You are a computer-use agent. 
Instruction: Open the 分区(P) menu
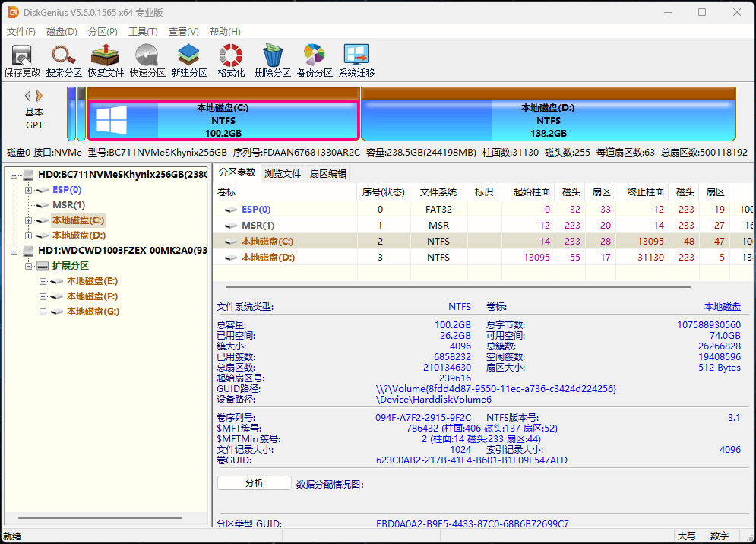[103, 32]
